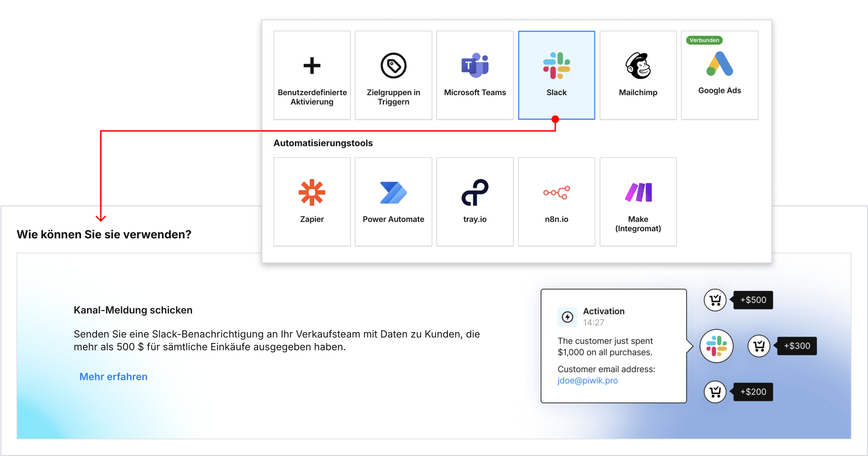Click the +$200 price tag
Screen dimensions: 868x456
coord(753,391)
